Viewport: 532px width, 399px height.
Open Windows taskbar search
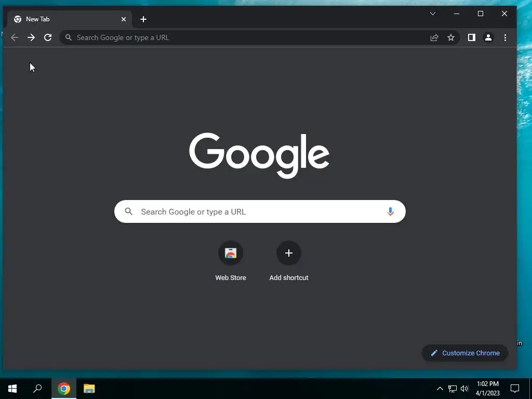(x=37, y=389)
